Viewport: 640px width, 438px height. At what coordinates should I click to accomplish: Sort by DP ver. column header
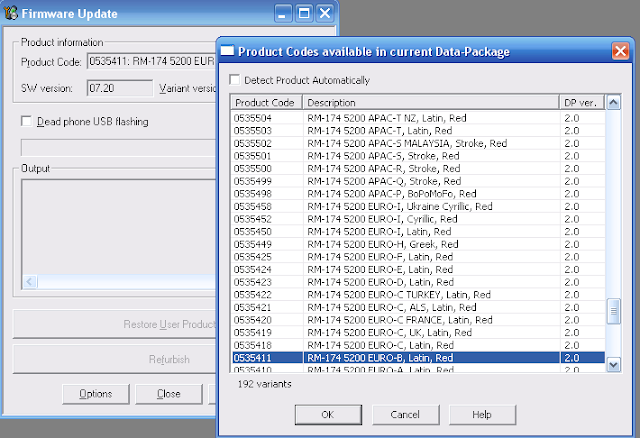(x=582, y=102)
